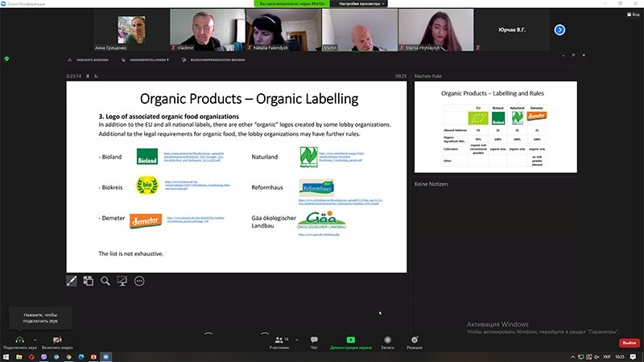Click the Naturland logo on the slide

click(x=309, y=157)
